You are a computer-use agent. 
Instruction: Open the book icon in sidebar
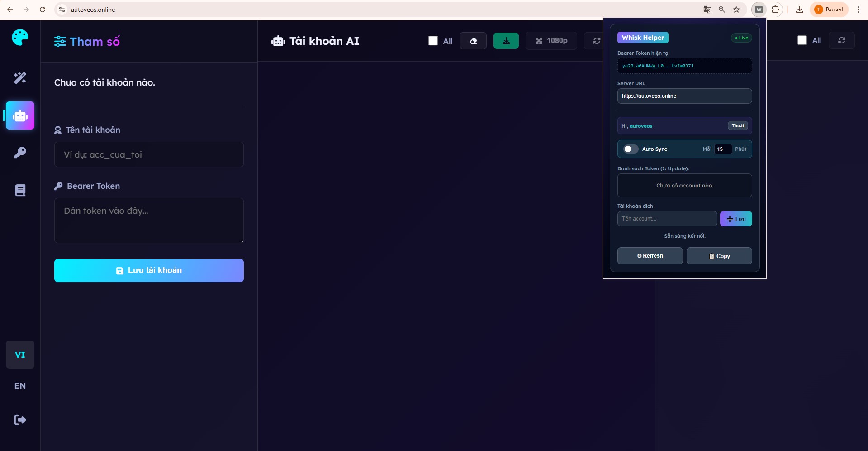click(20, 190)
